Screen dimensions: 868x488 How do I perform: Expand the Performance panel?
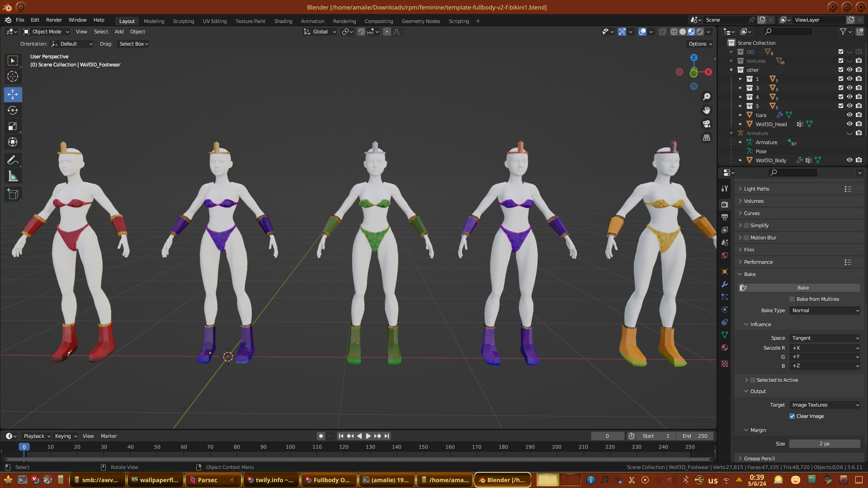(758, 262)
